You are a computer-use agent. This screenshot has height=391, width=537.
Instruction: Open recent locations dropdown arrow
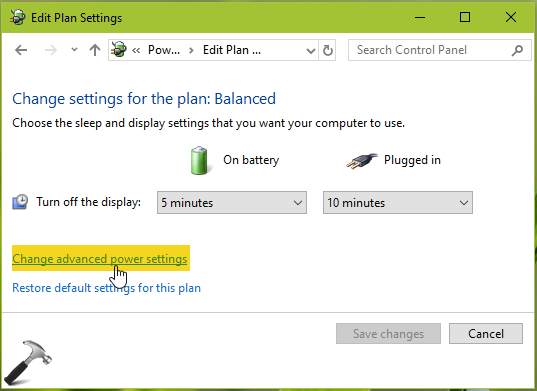click(x=74, y=50)
